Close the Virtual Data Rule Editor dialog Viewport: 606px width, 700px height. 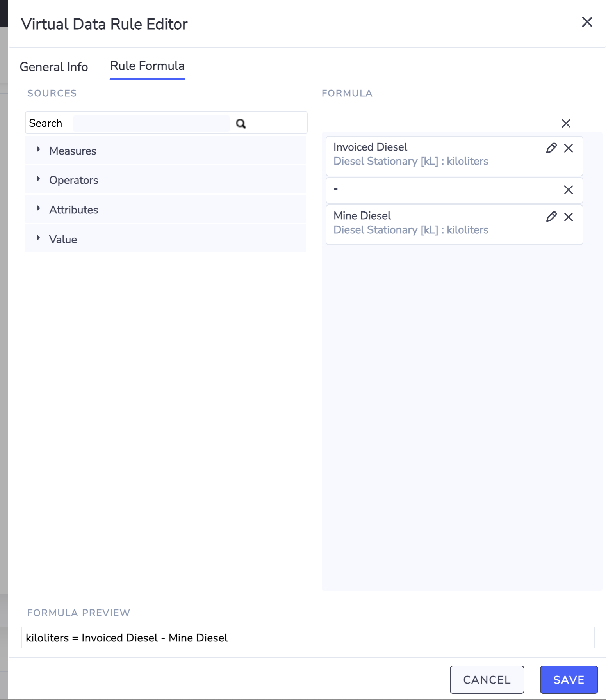pos(587,22)
